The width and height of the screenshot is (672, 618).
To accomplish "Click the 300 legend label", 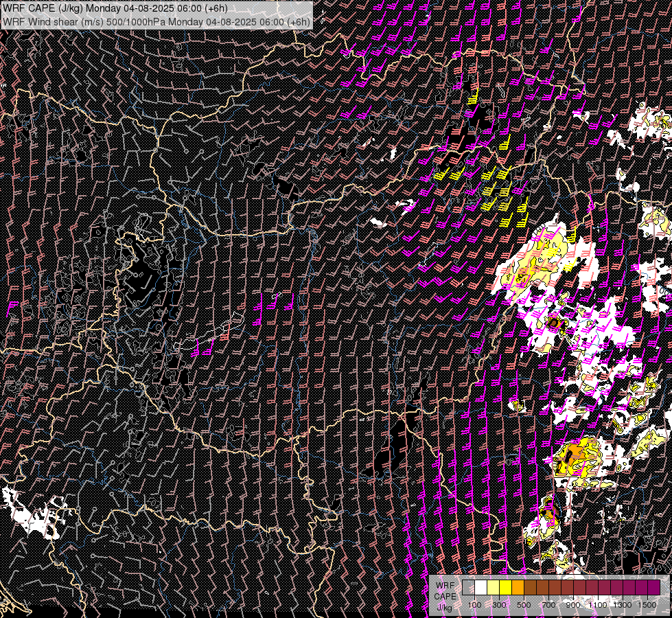I will click(499, 605).
